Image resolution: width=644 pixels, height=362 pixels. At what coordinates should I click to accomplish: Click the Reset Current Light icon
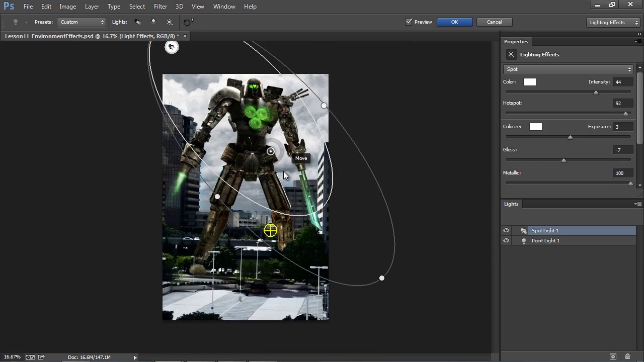pyautogui.click(x=188, y=22)
